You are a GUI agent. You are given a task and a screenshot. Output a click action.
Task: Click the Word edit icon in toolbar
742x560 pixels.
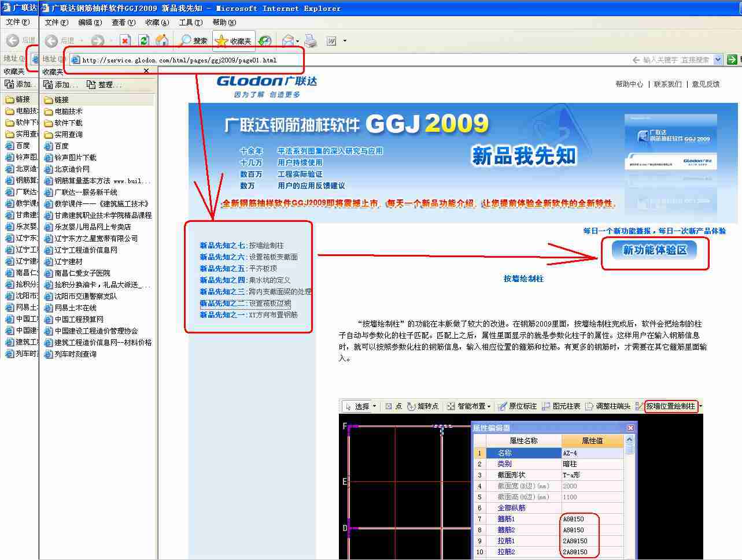(331, 40)
